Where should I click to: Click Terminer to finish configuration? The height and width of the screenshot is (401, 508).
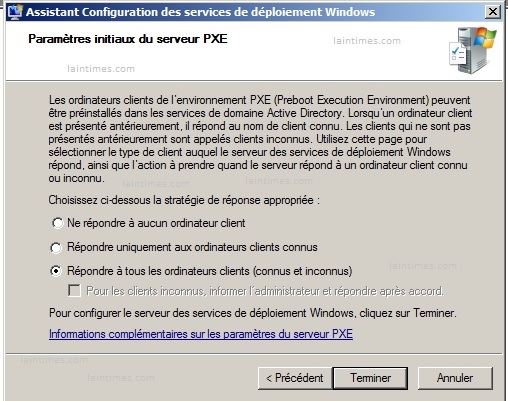click(x=370, y=378)
